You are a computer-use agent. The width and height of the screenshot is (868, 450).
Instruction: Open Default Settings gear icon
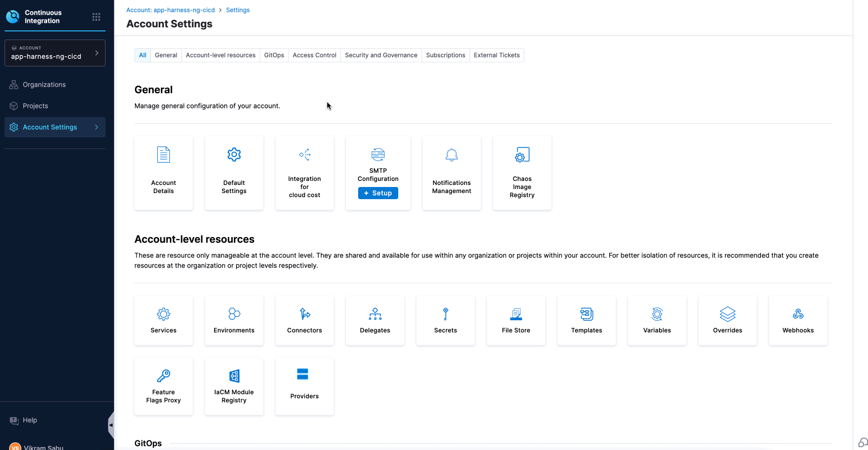tap(234, 155)
